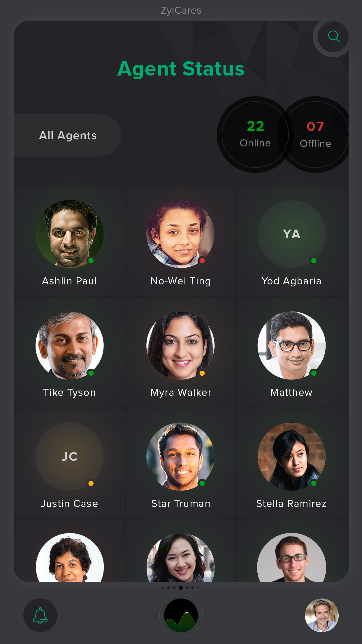Click No-Wei Ting's red status dot
Image resolution: width=362 pixels, height=644 pixels.
click(202, 260)
